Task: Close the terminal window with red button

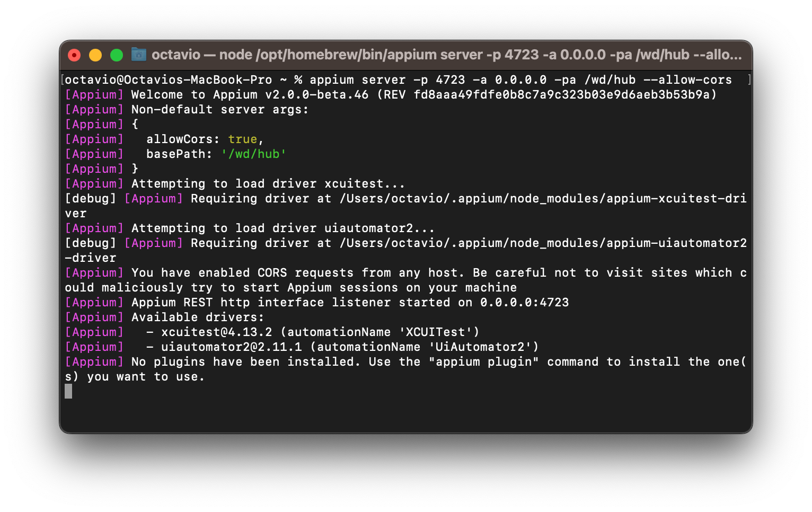Action: [x=75, y=55]
